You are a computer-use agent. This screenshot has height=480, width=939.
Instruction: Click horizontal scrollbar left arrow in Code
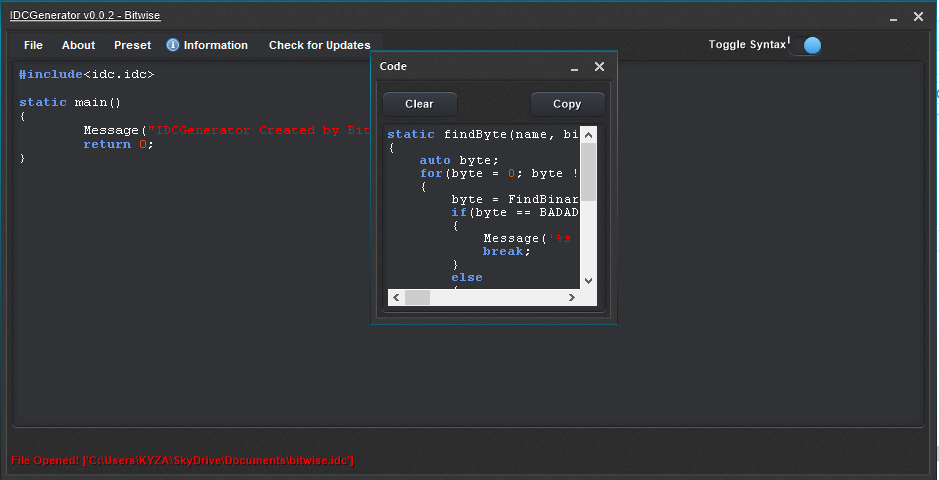click(396, 297)
